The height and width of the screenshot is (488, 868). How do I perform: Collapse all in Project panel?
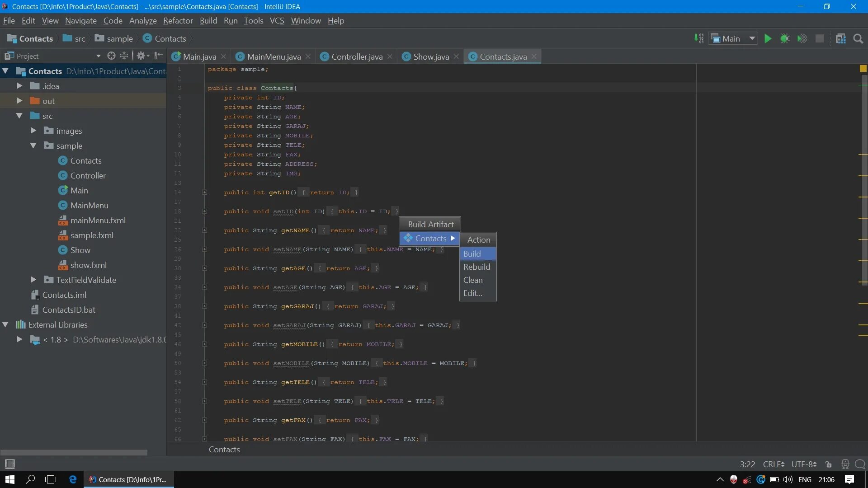pyautogui.click(x=124, y=56)
